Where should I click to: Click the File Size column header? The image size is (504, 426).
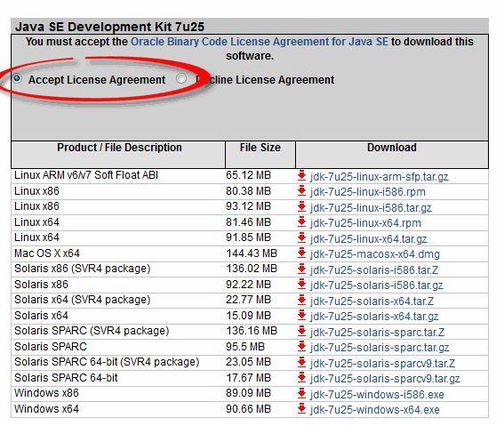coord(260,148)
